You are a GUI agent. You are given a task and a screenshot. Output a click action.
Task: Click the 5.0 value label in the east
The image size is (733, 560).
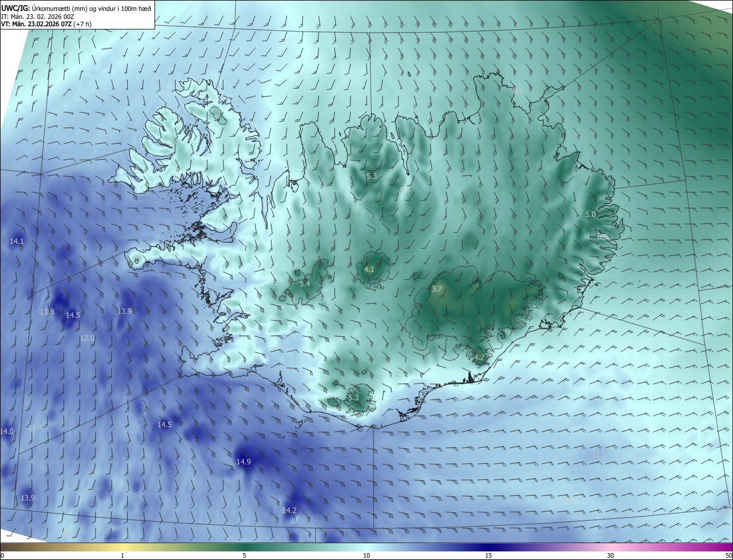591,214
